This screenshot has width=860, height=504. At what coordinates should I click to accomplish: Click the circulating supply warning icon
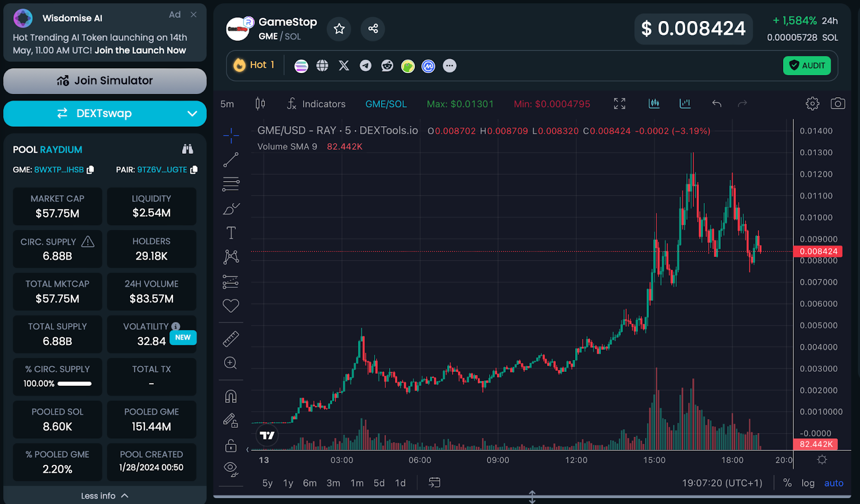click(x=88, y=241)
